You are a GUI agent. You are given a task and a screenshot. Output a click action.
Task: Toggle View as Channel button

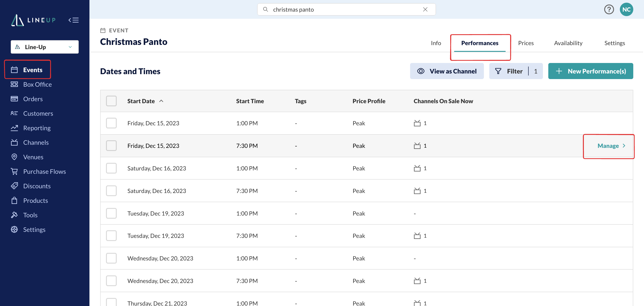(447, 71)
